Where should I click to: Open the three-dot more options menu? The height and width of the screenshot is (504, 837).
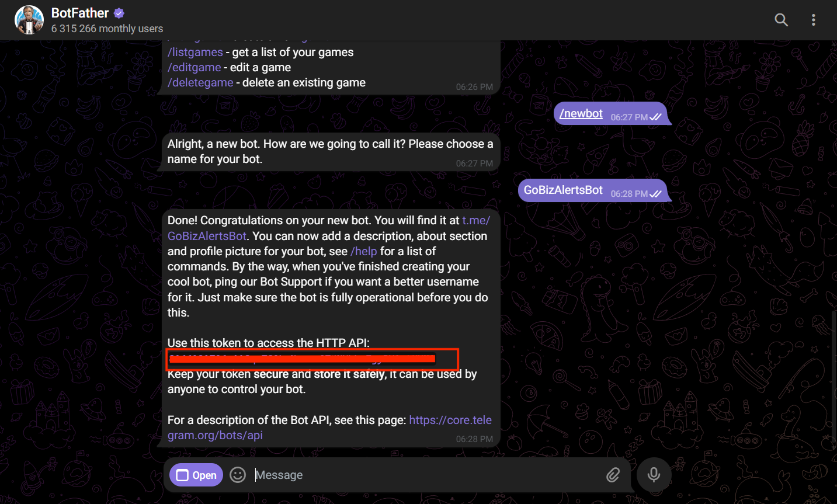coord(813,20)
